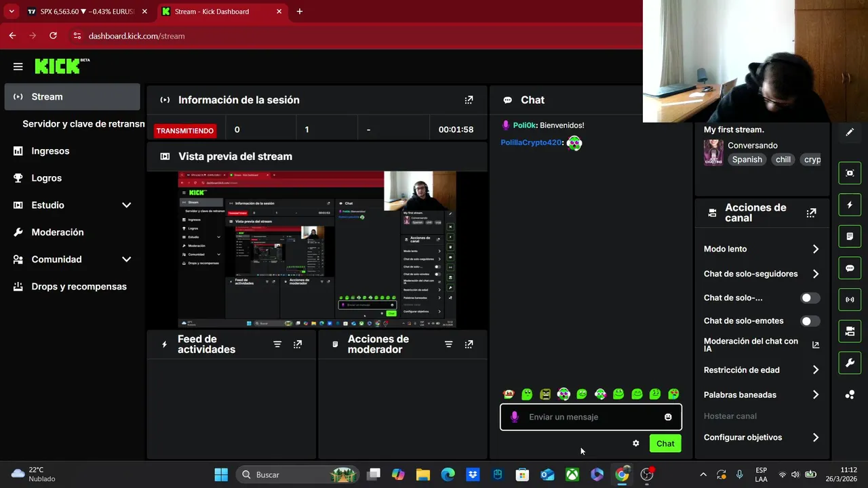Click the Windows taskbar Buscar search box
The height and width of the screenshot is (488, 868).
click(296, 474)
